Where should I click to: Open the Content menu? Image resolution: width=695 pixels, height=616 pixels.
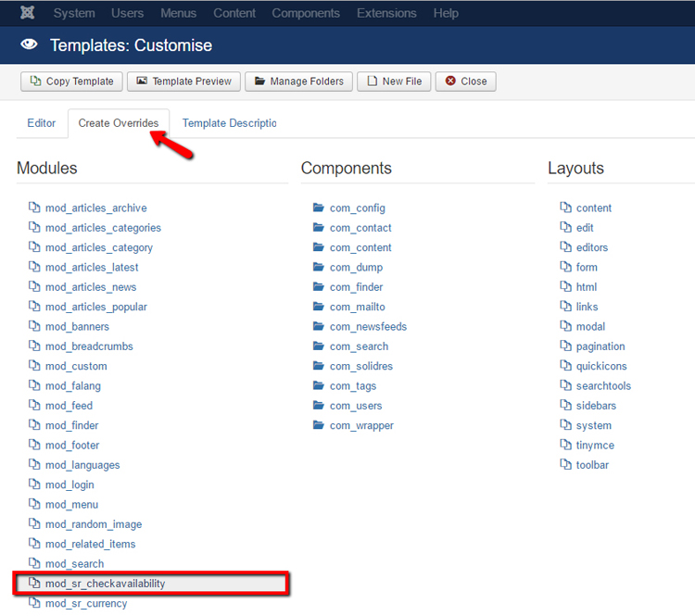point(234,13)
